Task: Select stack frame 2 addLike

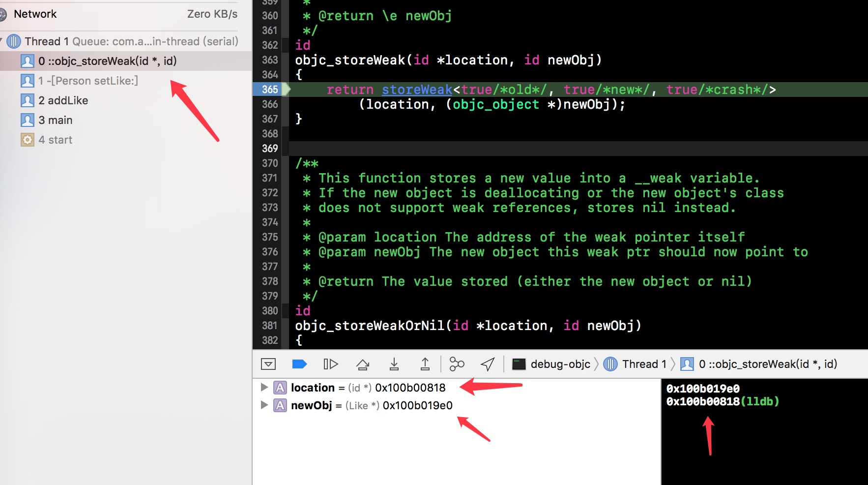Action: [x=63, y=100]
